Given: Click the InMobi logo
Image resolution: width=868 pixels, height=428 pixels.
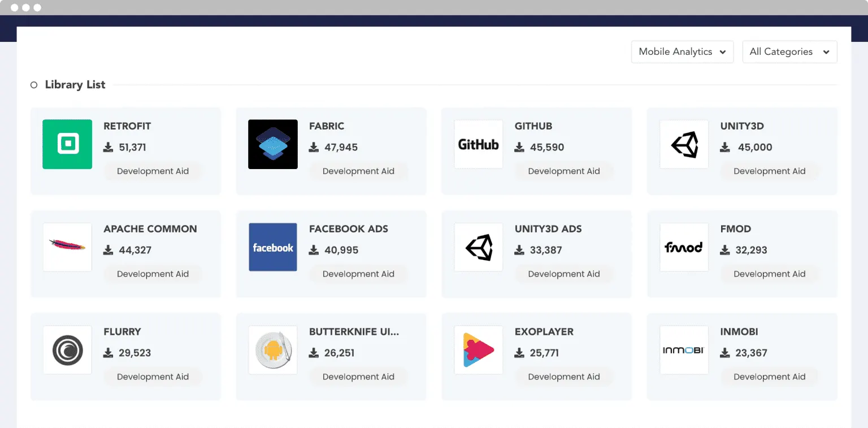Looking at the screenshot, I should click(x=684, y=350).
